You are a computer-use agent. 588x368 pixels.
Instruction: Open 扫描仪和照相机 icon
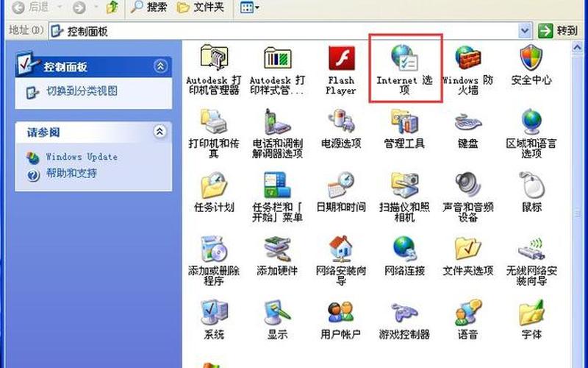pyautogui.click(x=405, y=185)
